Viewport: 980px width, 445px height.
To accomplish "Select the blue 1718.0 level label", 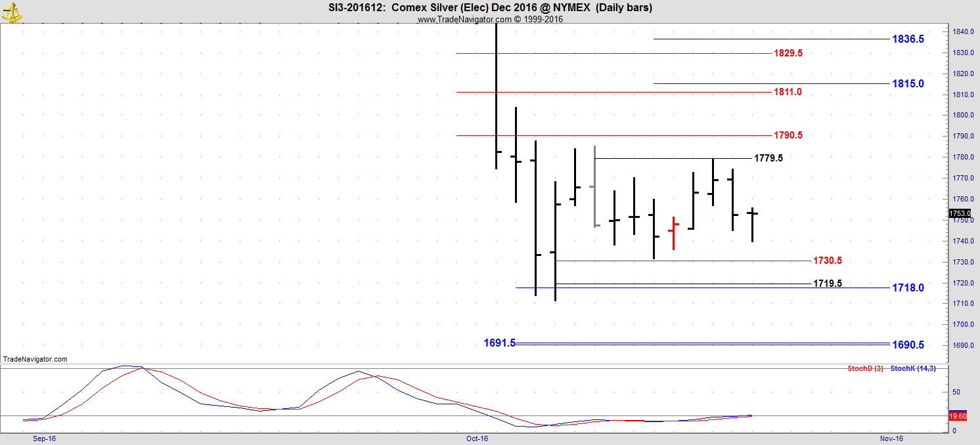I will pyautogui.click(x=908, y=288).
